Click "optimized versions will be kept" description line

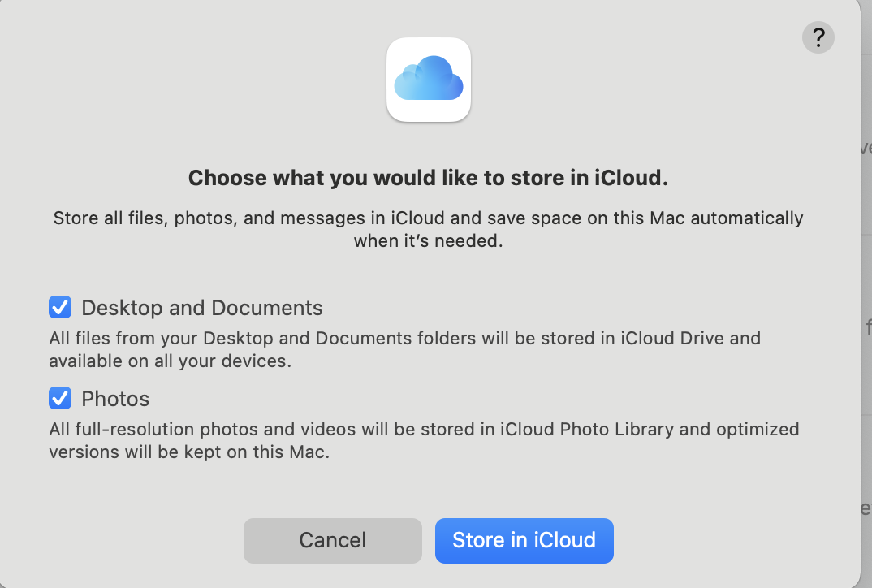188,452
